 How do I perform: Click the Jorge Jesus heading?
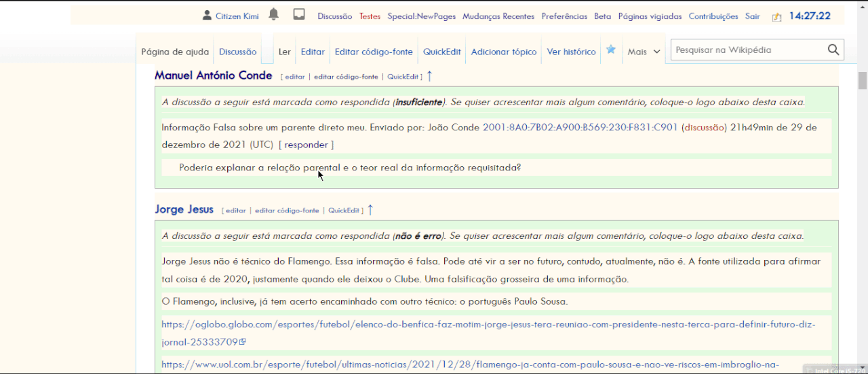[184, 209]
